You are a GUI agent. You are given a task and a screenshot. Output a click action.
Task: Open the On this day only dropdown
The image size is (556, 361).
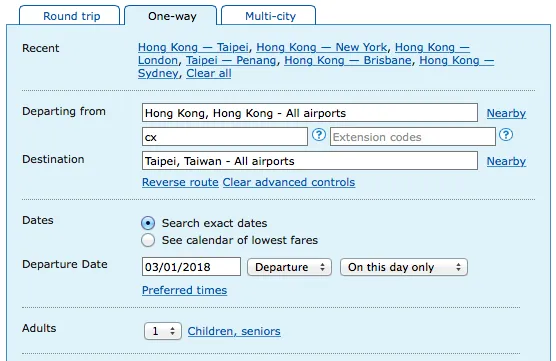(404, 267)
